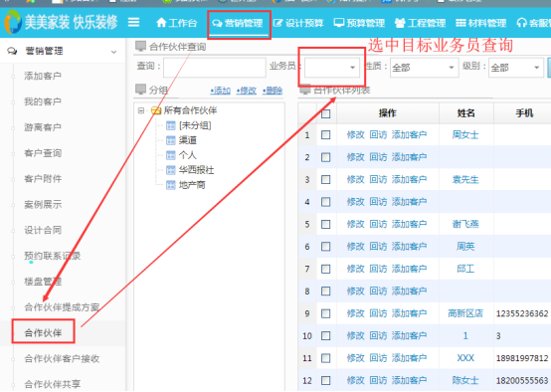Open partner name 袁先生

(x=465, y=180)
